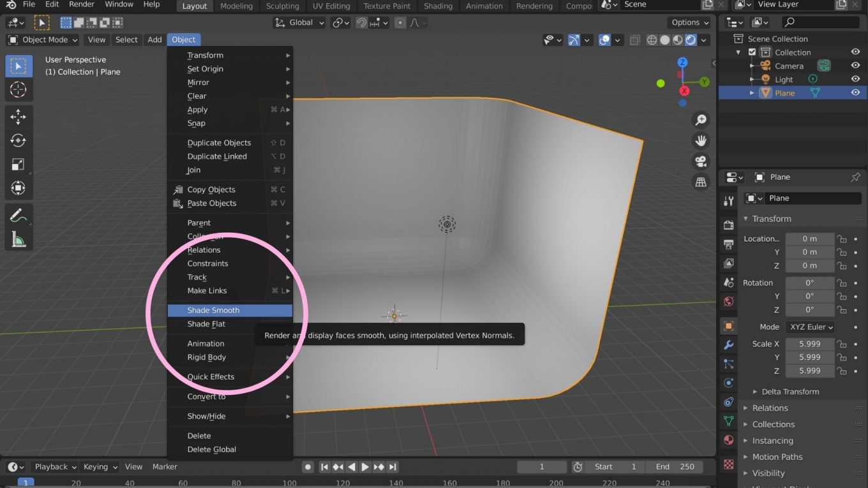The width and height of the screenshot is (868, 488).
Task: Open the viewport Options menu
Action: click(x=689, y=22)
